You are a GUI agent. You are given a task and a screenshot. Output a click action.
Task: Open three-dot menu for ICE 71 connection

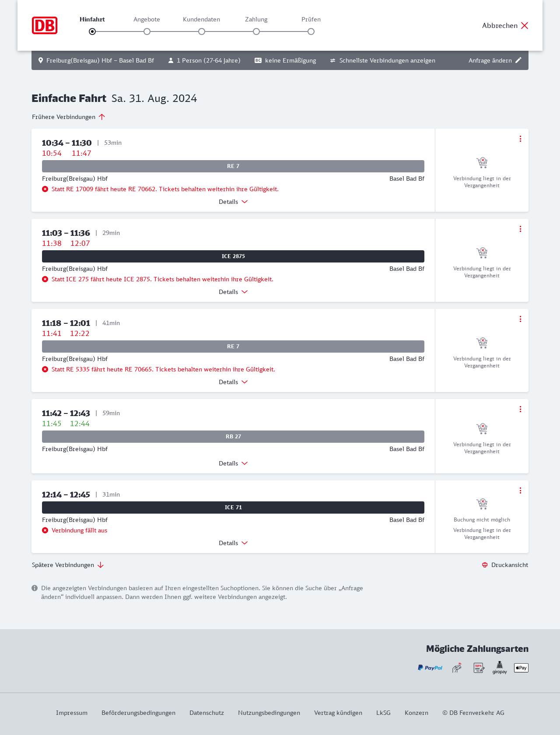520,490
